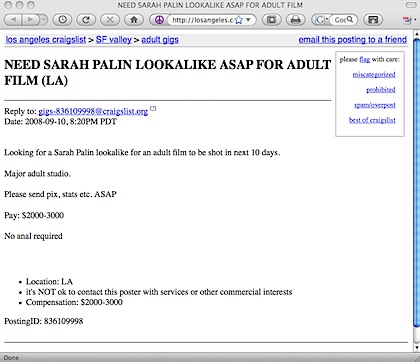Click the scrollbar up arrow
The image size is (420, 362).
417,33
